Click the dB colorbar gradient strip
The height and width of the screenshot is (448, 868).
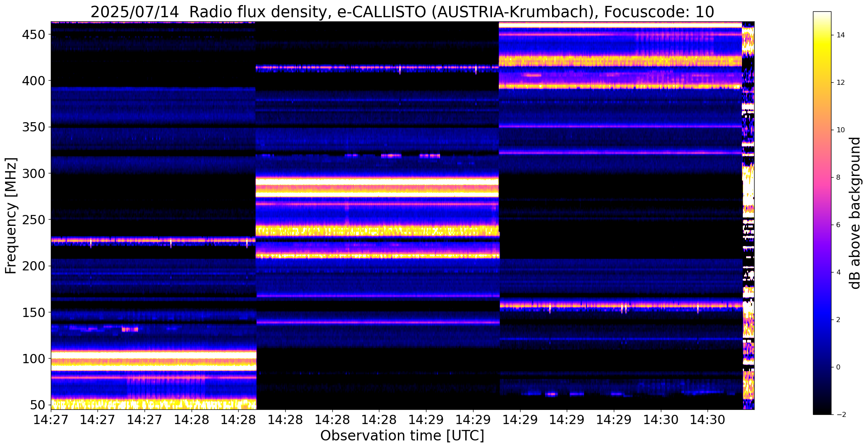pyautogui.click(x=822, y=213)
